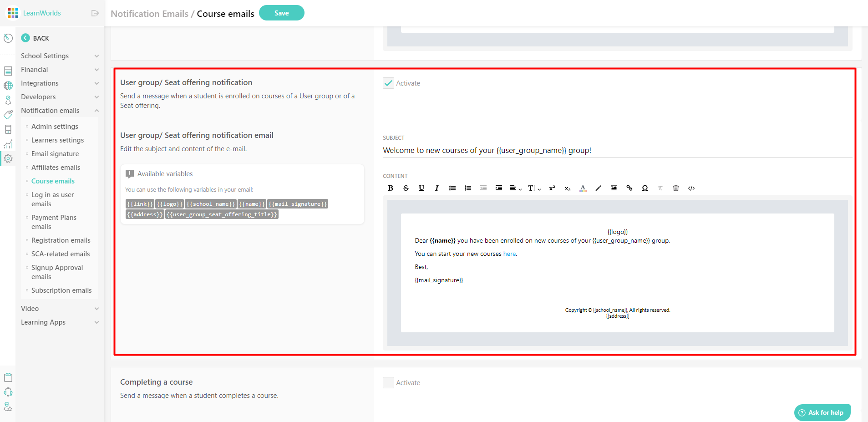Screen dimensions: 868x422
Task: Open the text alignment dropdown
Action: pyautogui.click(x=514, y=188)
